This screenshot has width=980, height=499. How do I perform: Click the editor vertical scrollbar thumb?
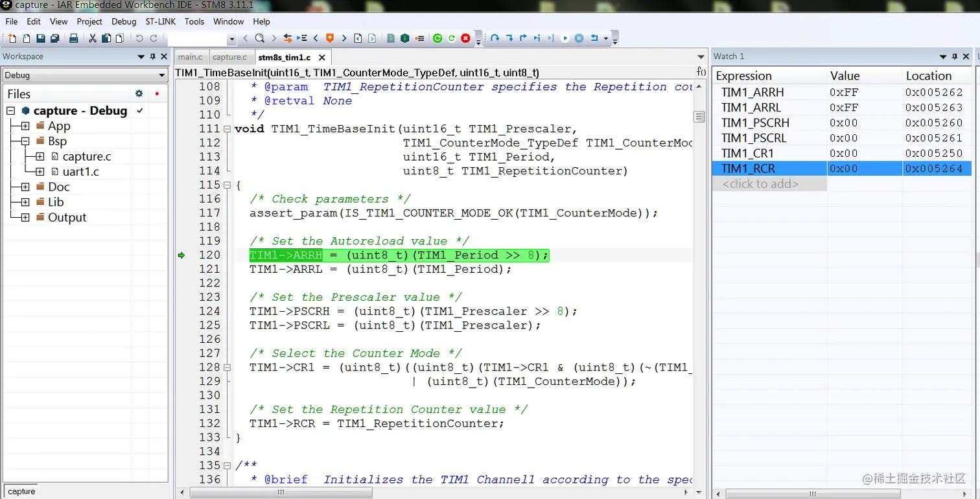point(699,117)
